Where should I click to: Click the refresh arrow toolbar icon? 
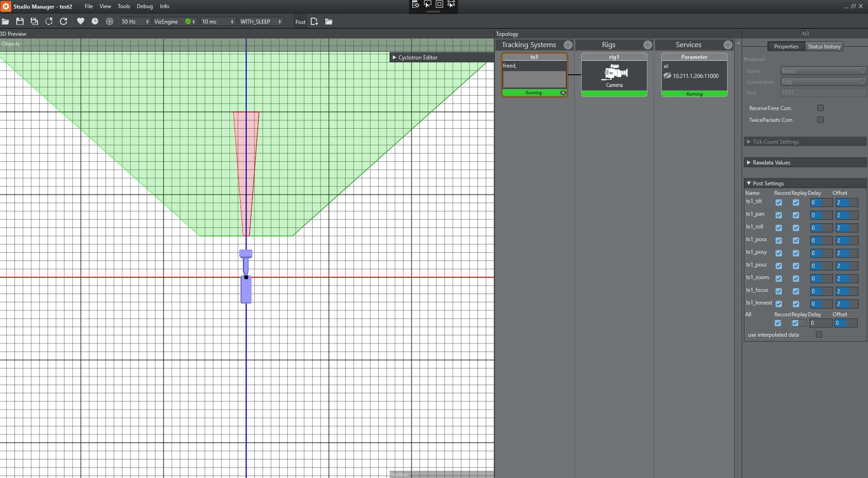pos(63,21)
